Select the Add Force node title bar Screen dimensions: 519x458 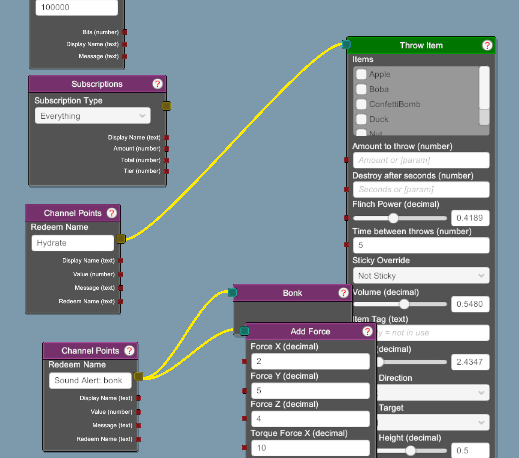[x=310, y=331]
